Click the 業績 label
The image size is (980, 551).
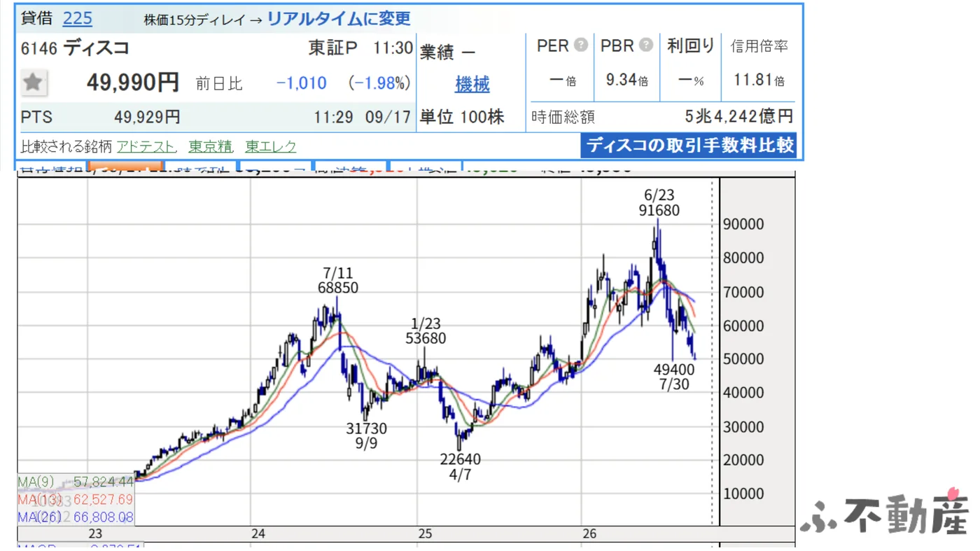(x=437, y=52)
